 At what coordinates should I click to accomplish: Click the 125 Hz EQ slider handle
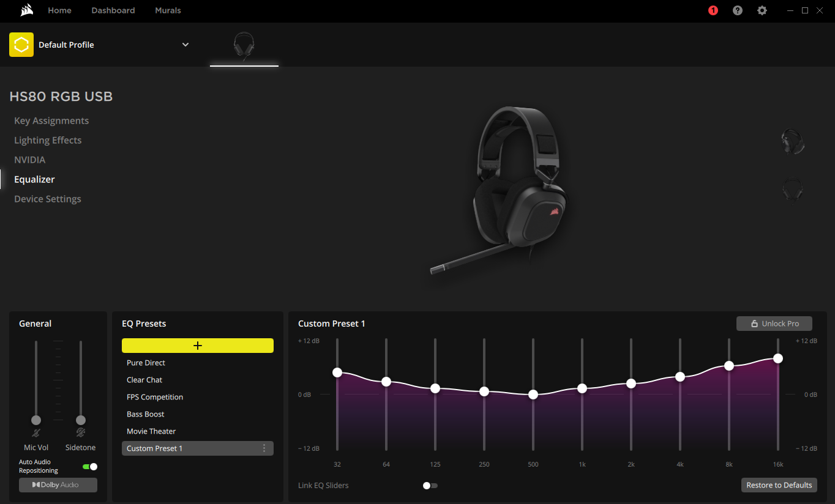[435, 388]
